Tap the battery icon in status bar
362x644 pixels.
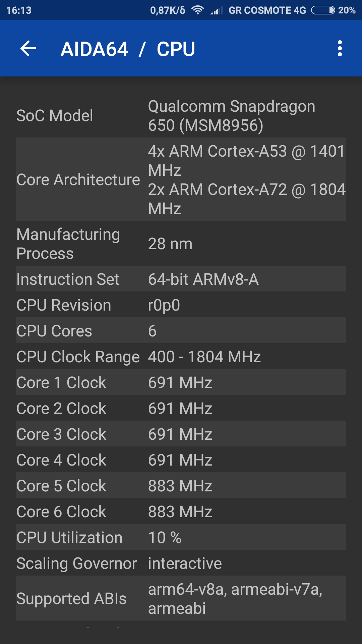(x=323, y=10)
